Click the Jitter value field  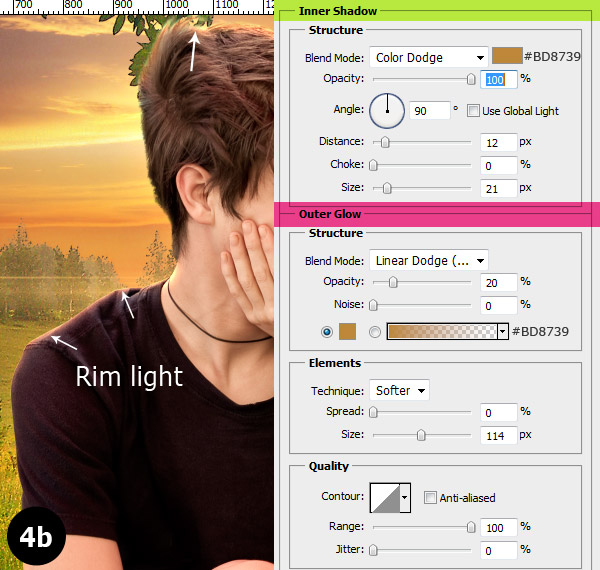(x=499, y=551)
